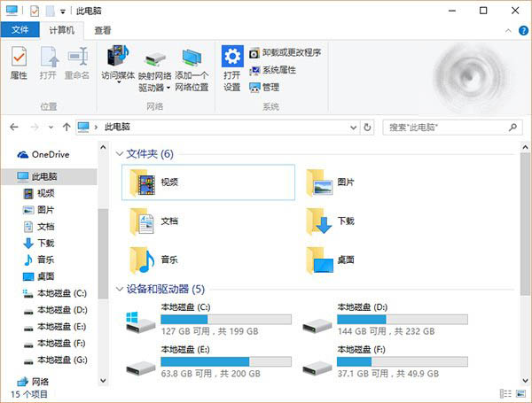Click the search magnifier icon

pyautogui.click(x=512, y=128)
